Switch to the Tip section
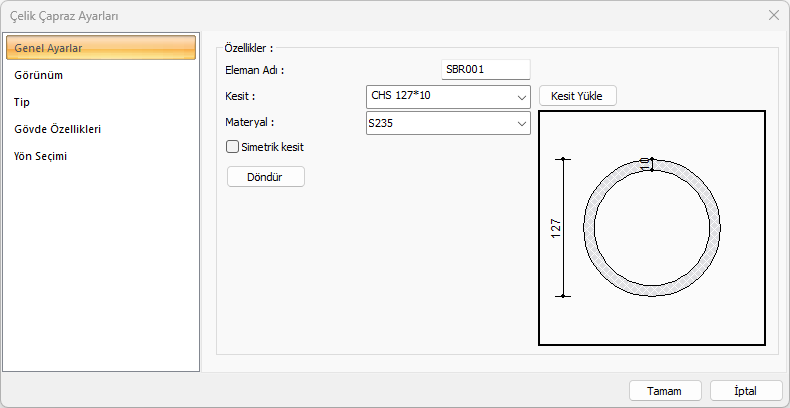This screenshot has height=408, width=790. tap(101, 102)
